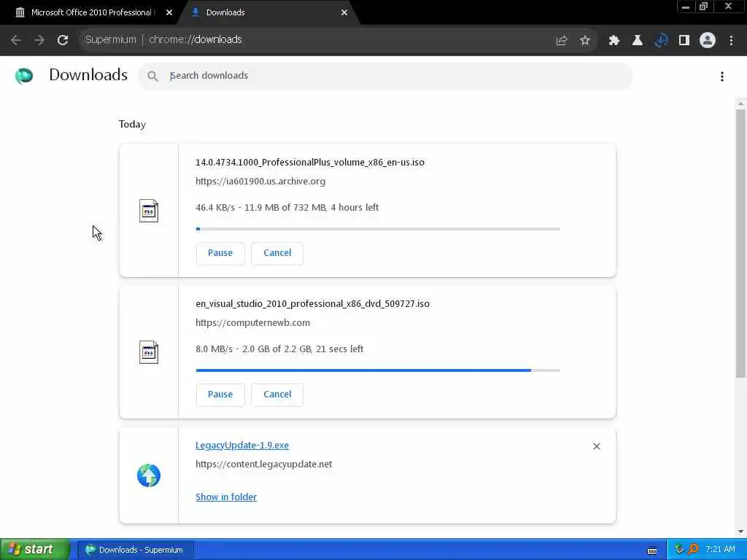Close the Downloads tab

(x=344, y=13)
